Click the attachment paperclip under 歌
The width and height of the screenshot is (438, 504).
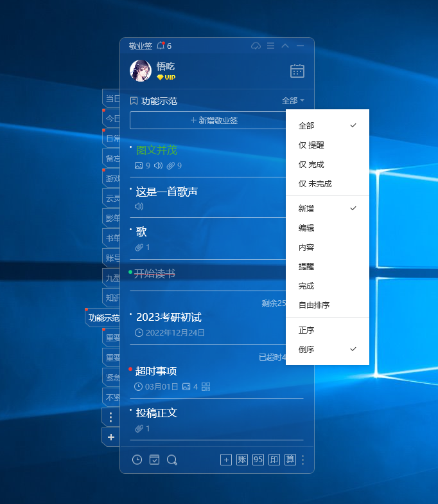(x=139, y=247)
